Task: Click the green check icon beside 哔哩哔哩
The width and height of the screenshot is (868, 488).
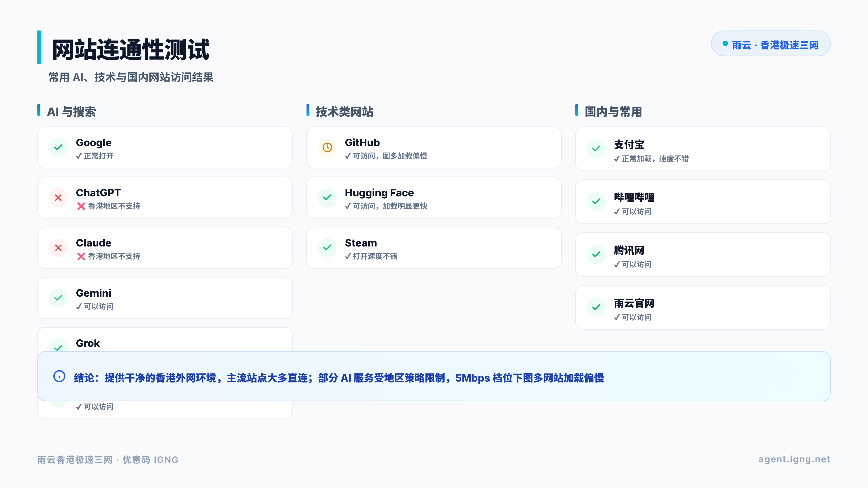Action: (596, 201)
